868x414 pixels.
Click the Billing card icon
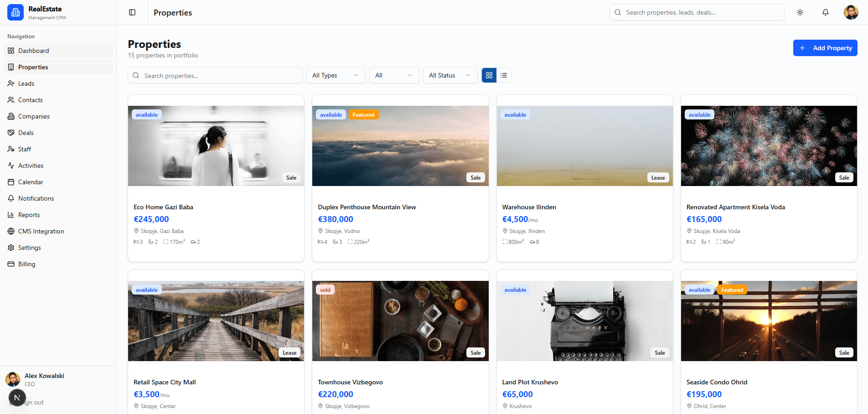(11, 264)
